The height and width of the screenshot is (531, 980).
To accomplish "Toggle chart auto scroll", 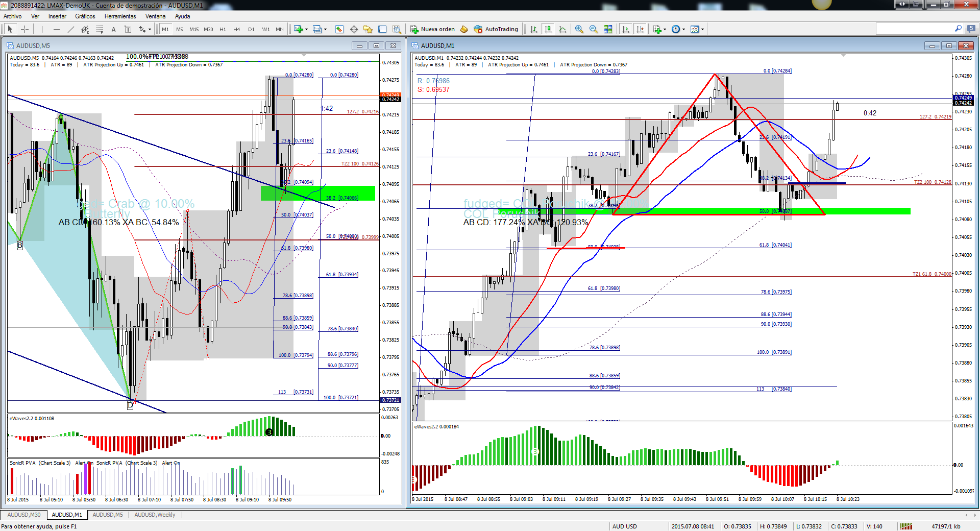I will click(x=626, y=29).
